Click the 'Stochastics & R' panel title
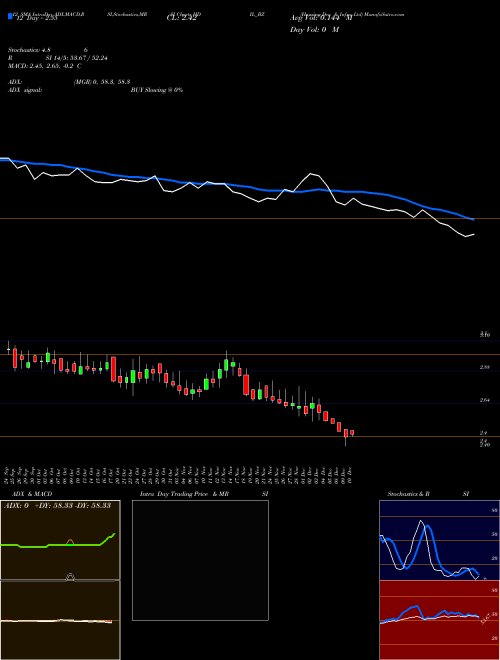This screenshot has width=500, height=660. (408, 494)
